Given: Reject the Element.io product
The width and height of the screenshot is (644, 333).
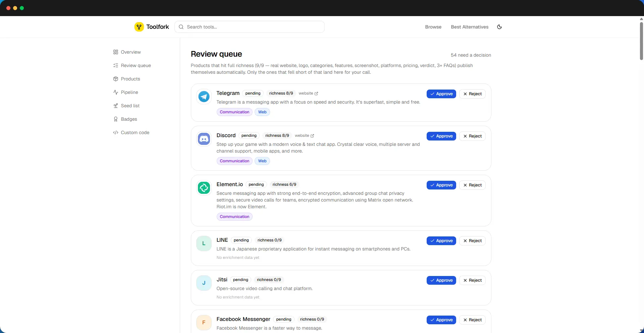Looking at the screenshot, I should point(472,185).
